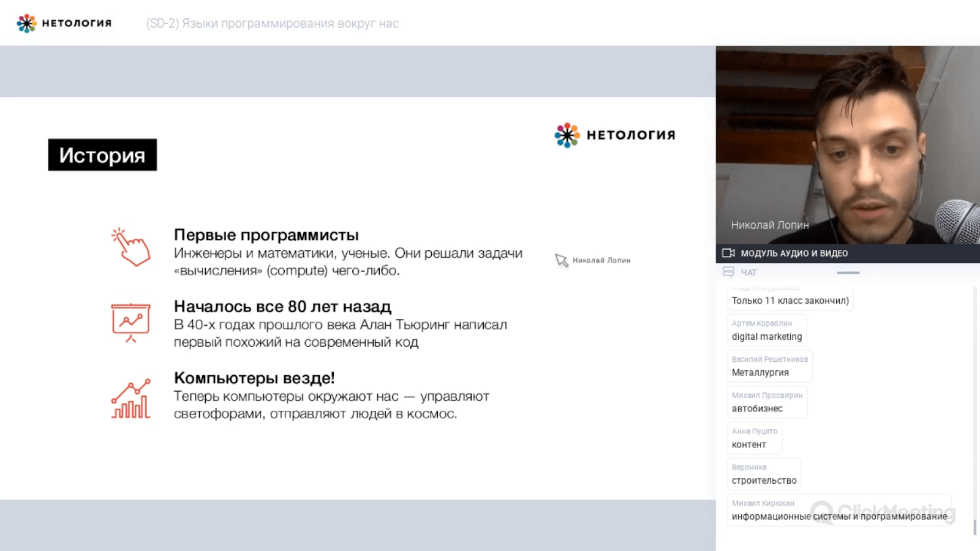Click the chat bubble icon beside the ЧАТ label
This screenshot has width=980, height=551.
[729, 272]
